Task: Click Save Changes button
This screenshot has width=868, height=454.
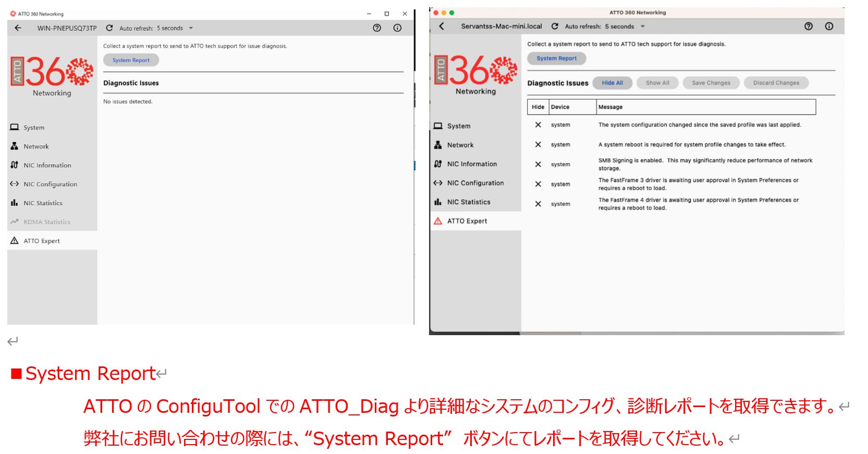Action: click(711, 83)
